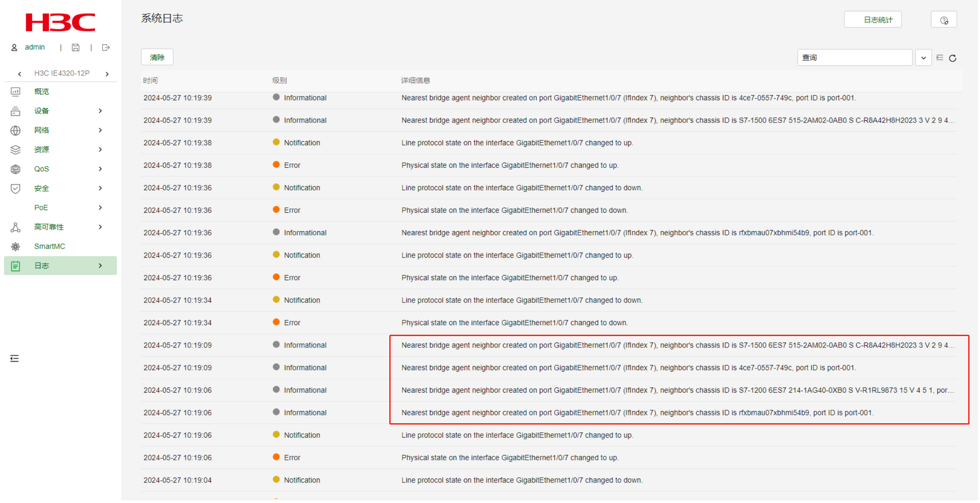Open the SmartMC menu item
980x503 pixels.
click(x=49, y=246)
